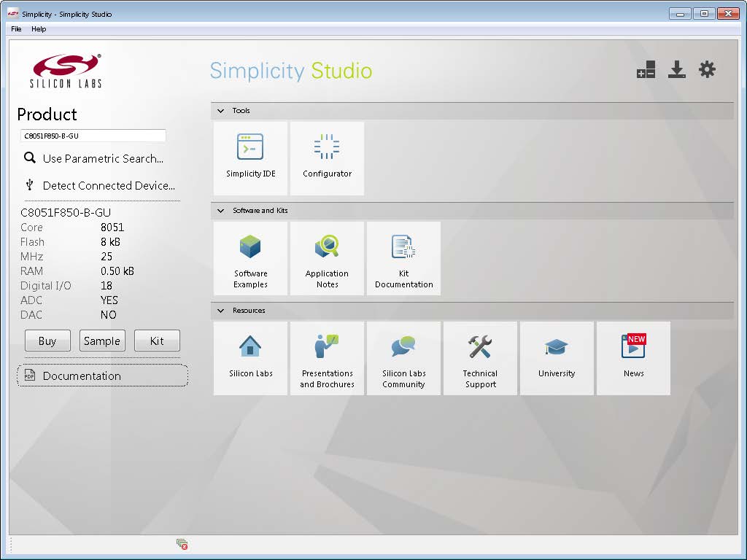
Task: Open the Help menu
Action: click(x=39, y=29)
